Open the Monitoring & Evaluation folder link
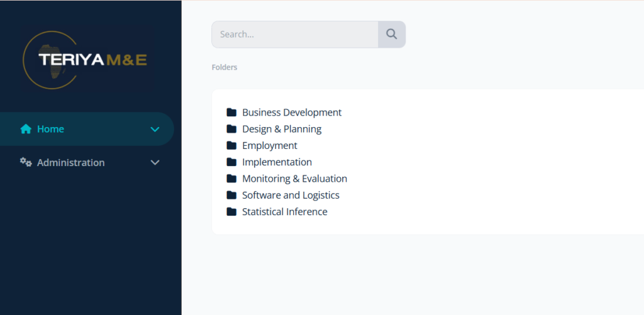The image size is (644, 315). [294, 179]
